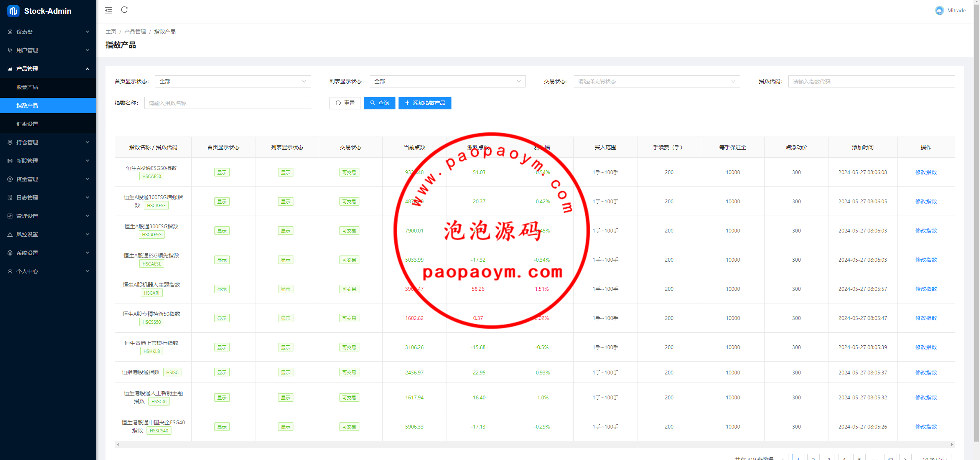
Task: Expand the 仪表盘 menu chevron
Action: [87, 32]
